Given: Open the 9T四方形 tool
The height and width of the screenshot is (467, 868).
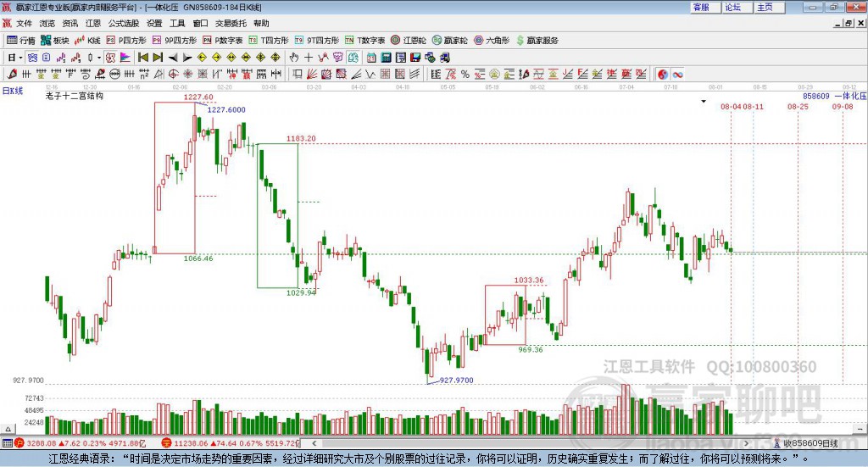Looking at the screenshot, I should (x=317, y=41).
